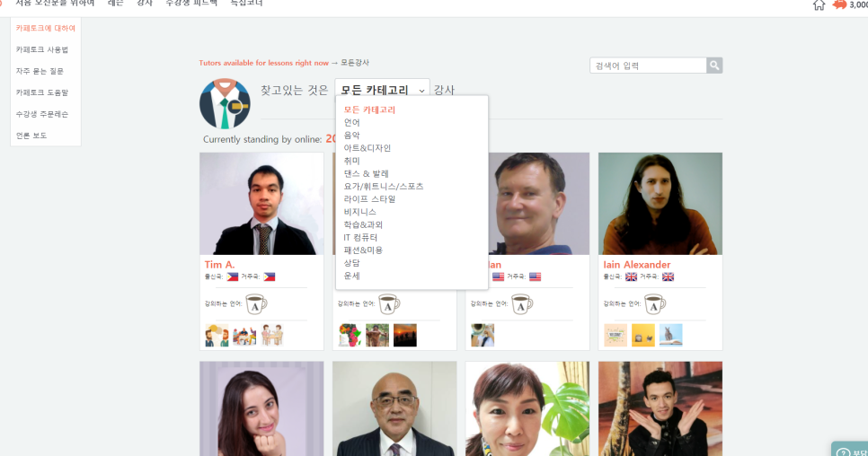
Task: Click Tim A.'s residence country flag
Action: 269,276
